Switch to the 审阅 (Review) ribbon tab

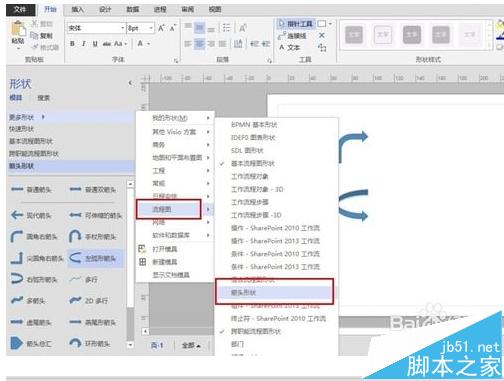pos(187,10)
